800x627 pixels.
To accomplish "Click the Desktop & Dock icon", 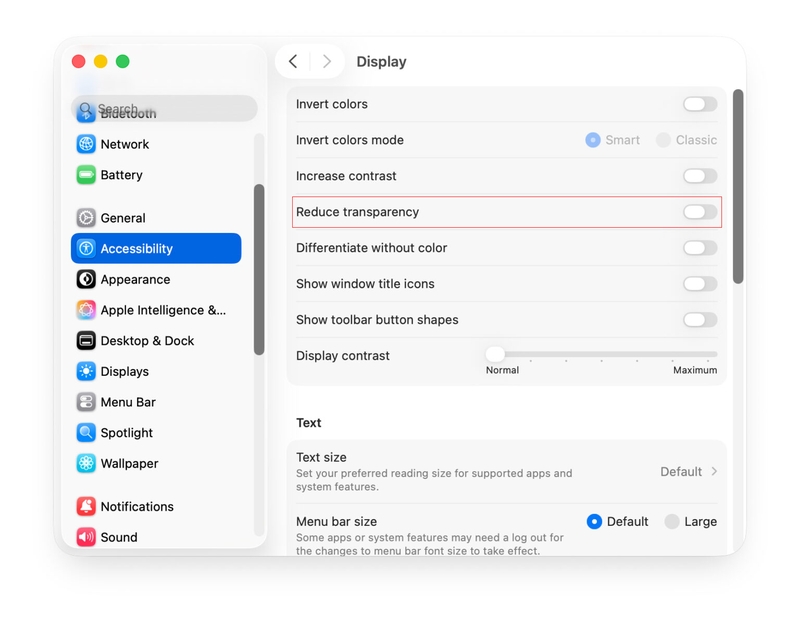I will pyautogui.click(x=86, y=340).
